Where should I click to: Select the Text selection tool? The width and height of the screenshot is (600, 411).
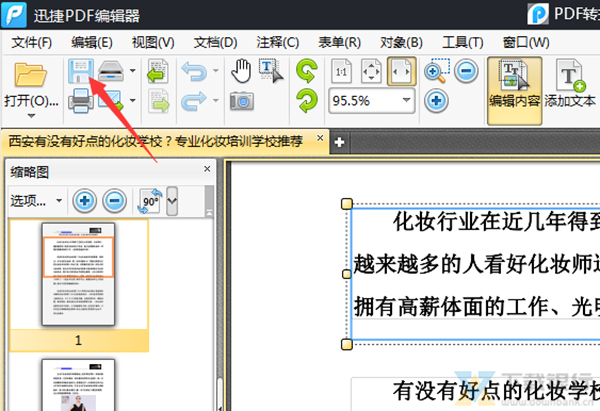(x=271, y=71)
